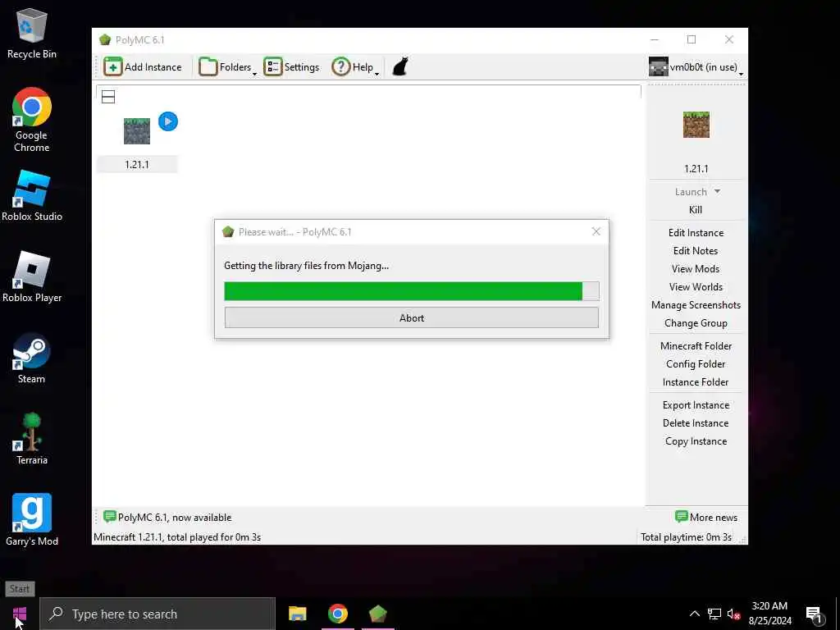Expand the Launch dropdown arrow
840x630 pixels.
coord(717,191)
